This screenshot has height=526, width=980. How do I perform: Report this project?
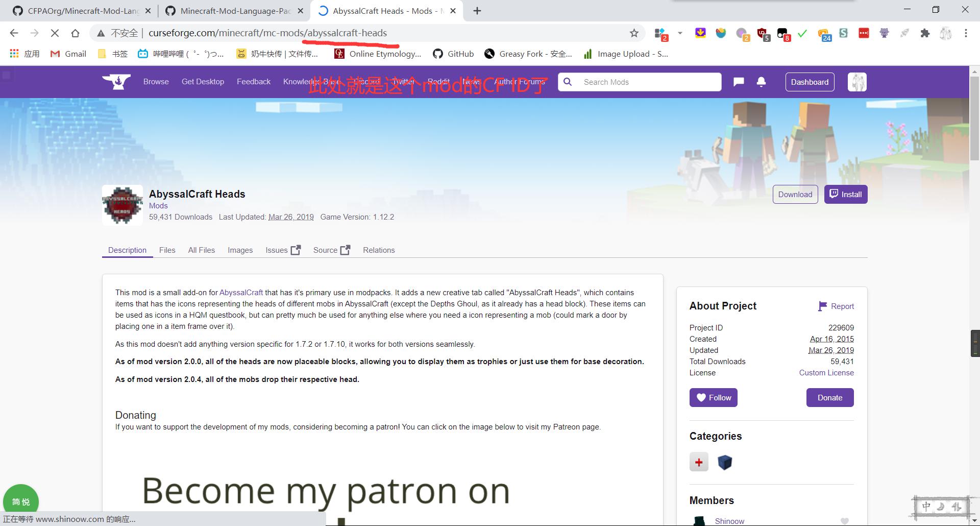pyautogui.click(x=836, y=306)
